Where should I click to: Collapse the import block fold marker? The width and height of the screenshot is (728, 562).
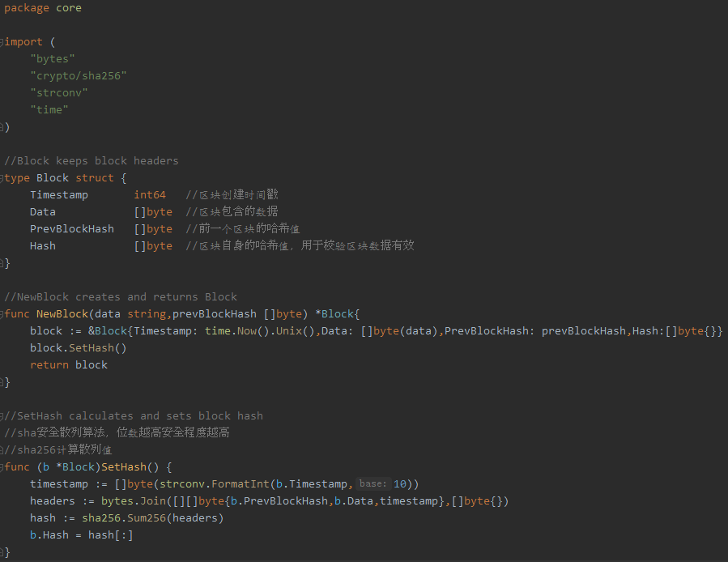2,42
